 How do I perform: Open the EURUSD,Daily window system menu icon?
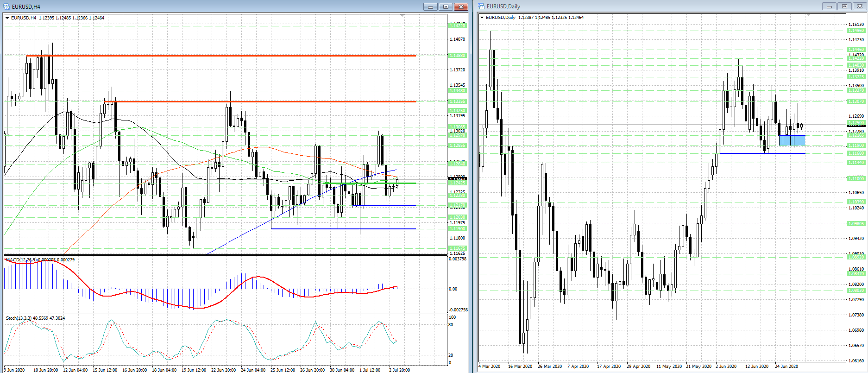(x=481, y=6)
